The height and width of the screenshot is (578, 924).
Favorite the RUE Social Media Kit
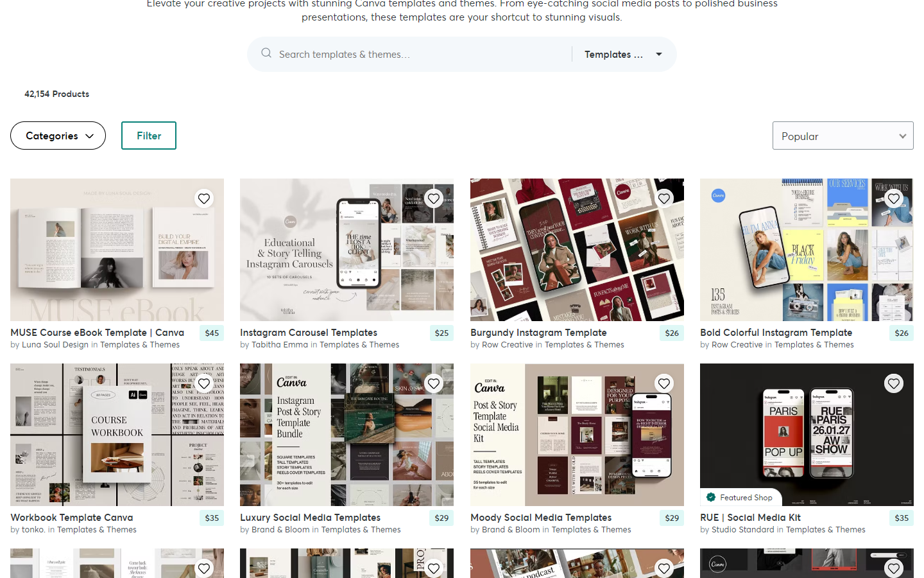pos(894,383)
